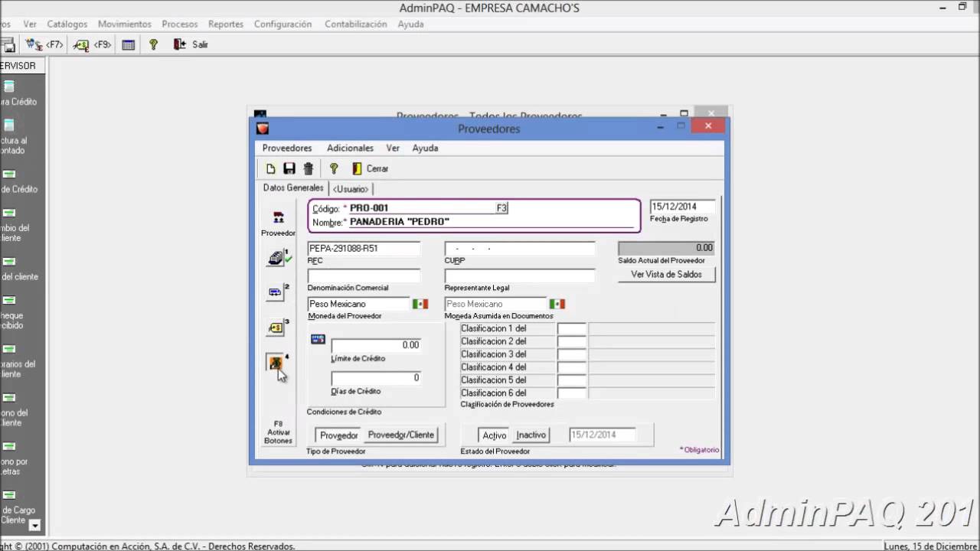Click the Clasificacion 1 del code box
This screenshot has height=551, width=980.
(x=572, y=329)
